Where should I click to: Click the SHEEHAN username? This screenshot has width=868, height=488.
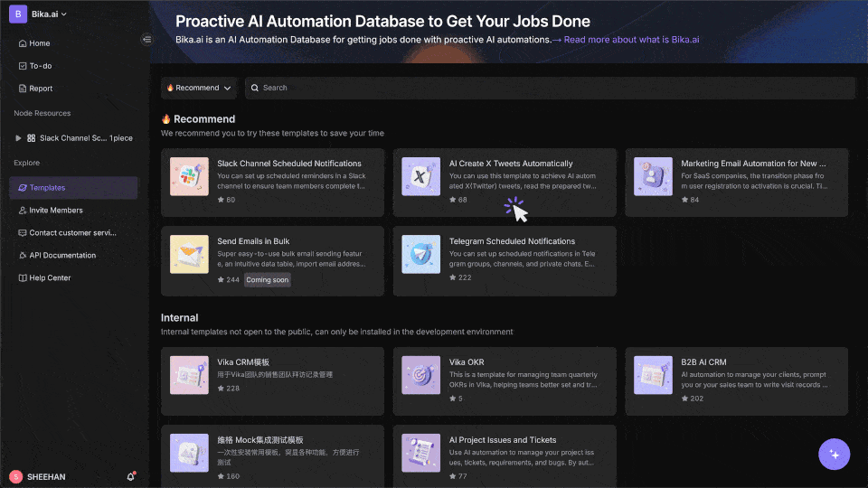[46, 477]
